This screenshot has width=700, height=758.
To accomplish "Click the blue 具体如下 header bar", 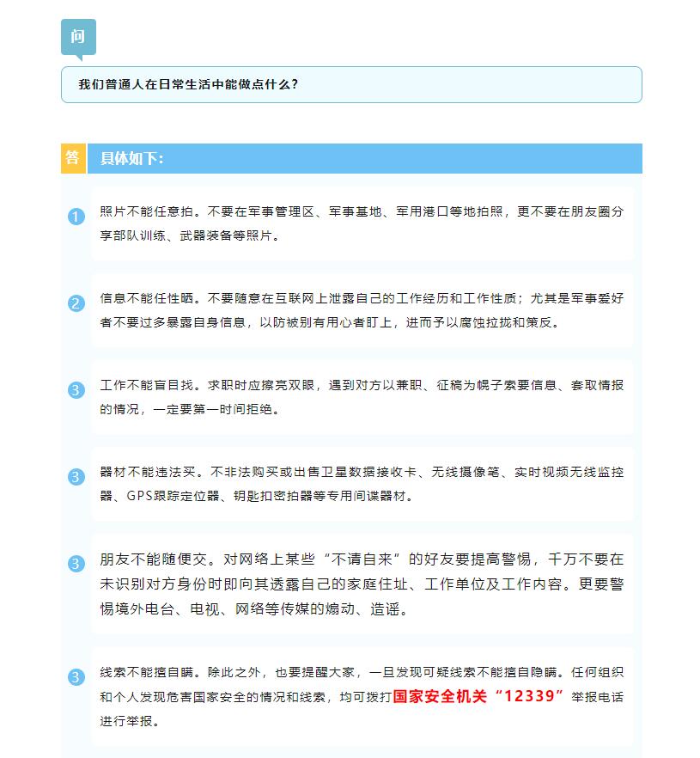I will [365, 158].
